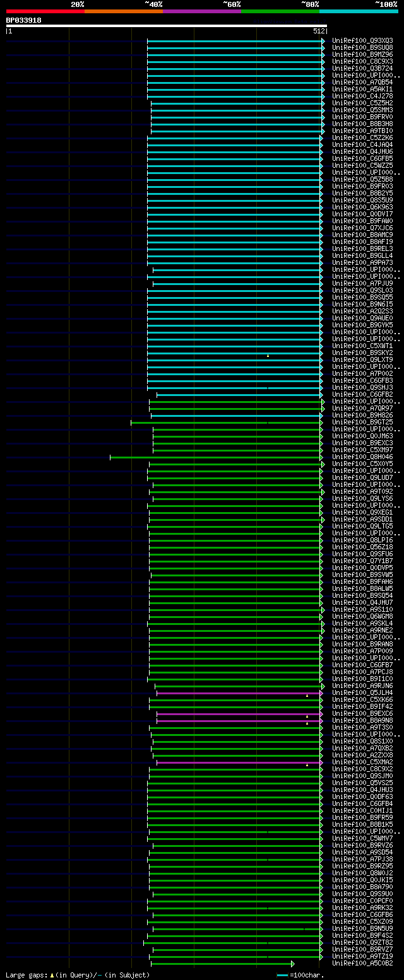Select subject label UniRef100_B9N6I5
The width and height of the screenshot is (404, 980).
(362, 304)
